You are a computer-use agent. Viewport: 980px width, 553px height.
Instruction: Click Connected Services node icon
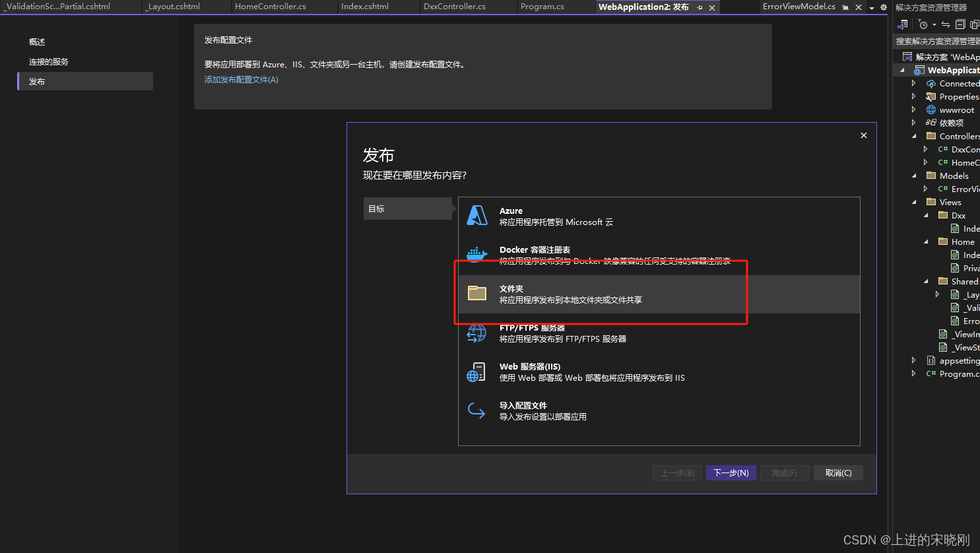coord(931,84)
